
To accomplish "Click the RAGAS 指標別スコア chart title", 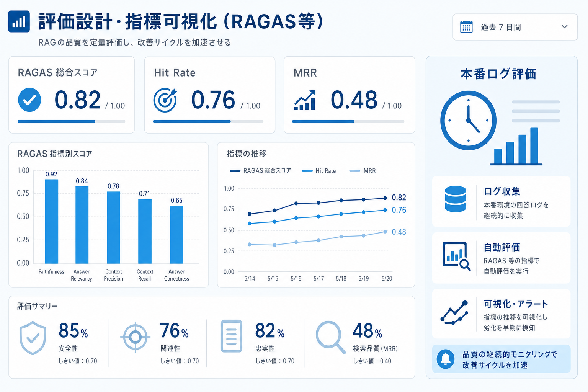I will pyautogui.click(x=55, y=154).
